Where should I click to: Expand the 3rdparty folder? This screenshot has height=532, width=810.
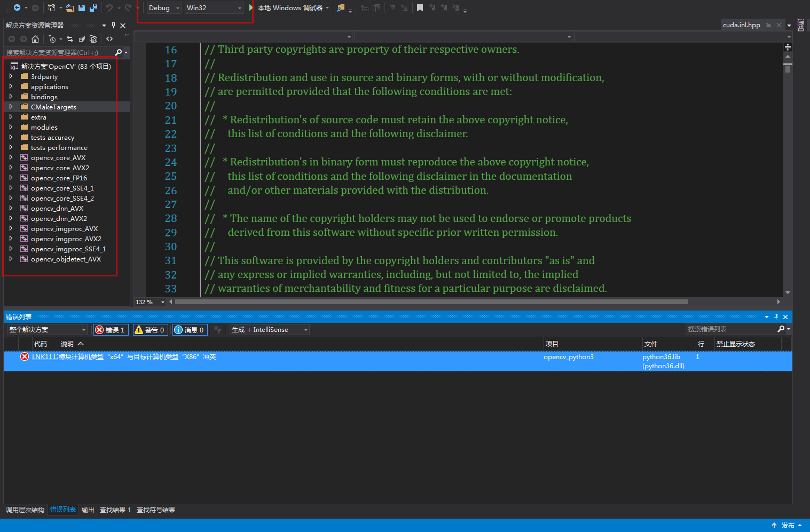(11, 76)
